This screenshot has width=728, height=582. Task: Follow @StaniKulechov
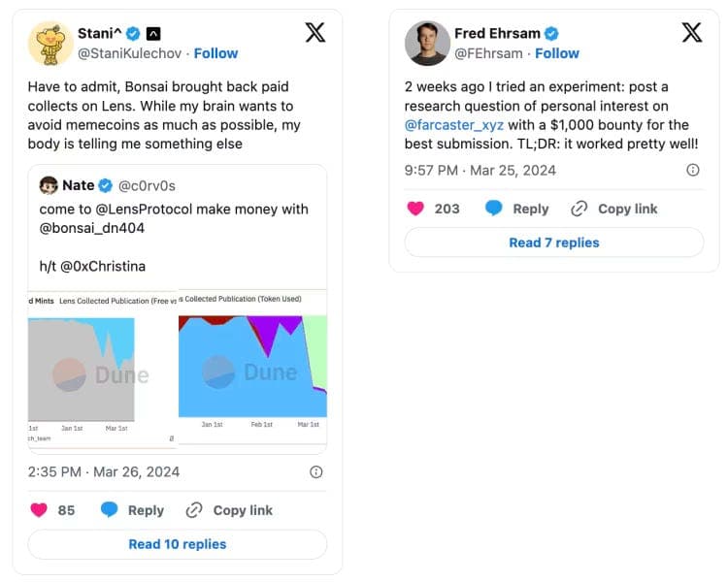[x=215, y=53]
